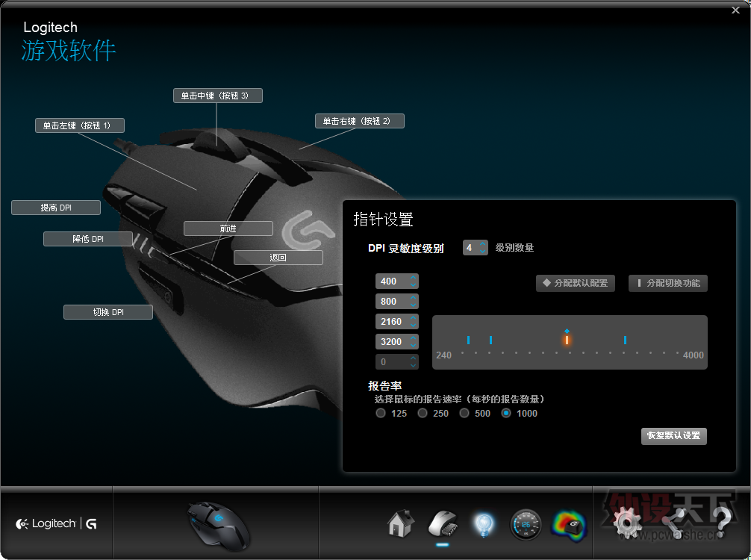This screenshot has width=751, height=560.
Task: Select the 返回 button label
Action: pos(278,258)
